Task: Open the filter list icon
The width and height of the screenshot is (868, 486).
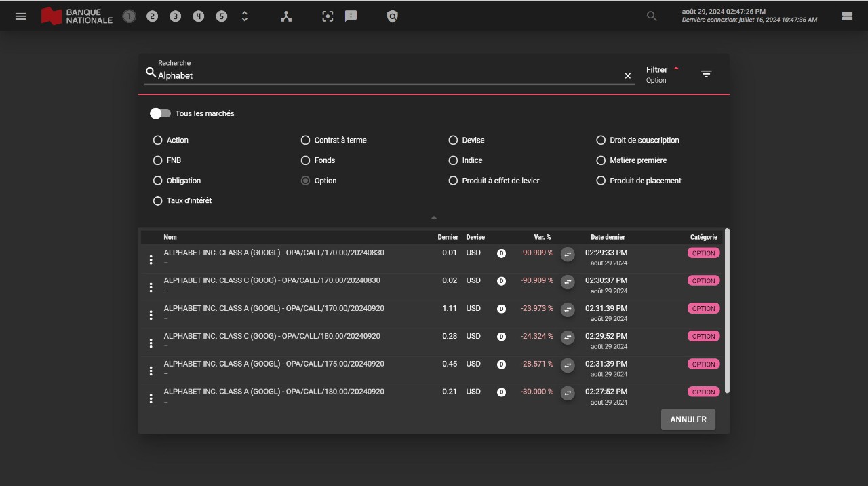Action: (706, 74)
